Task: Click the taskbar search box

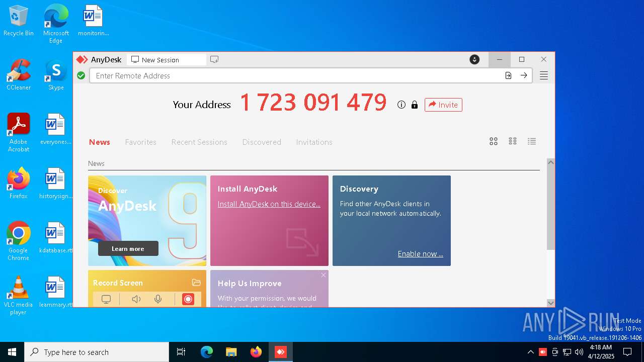Action: [x=97, y=352]
